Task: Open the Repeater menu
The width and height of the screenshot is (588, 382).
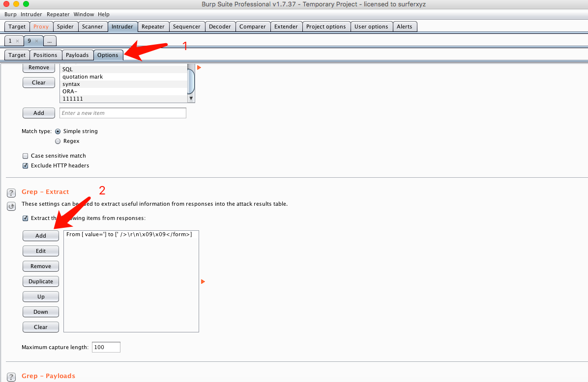Action: [x=58, y=14]
